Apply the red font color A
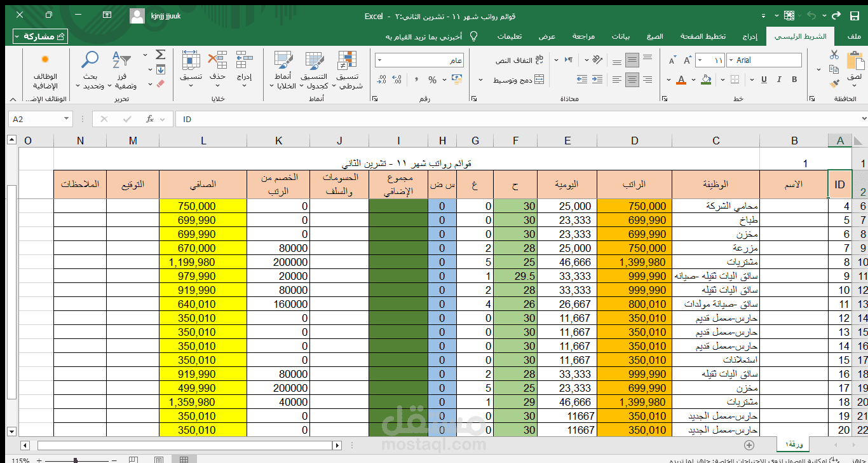The image size is (868, 463). tap(681, 79)
